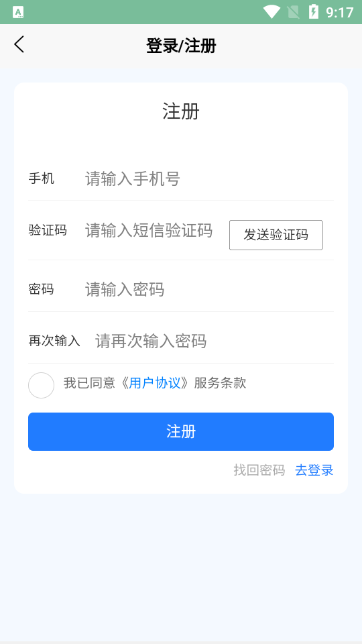This screenshot has width=362, height=644.
Task: Tap the Wi-Fi status icon
Action: point(271,11)
